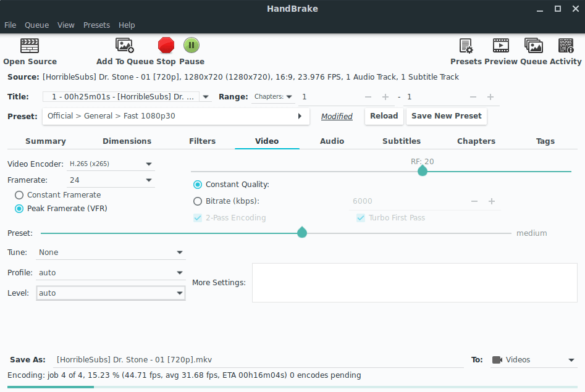Open the Framerate dropdown
The width and height of the screenshot is (585, 392).
(x=111, y=180)
